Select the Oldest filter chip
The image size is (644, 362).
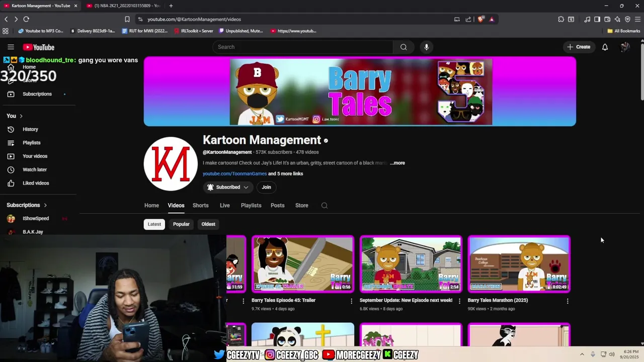(x=208, y=224)
